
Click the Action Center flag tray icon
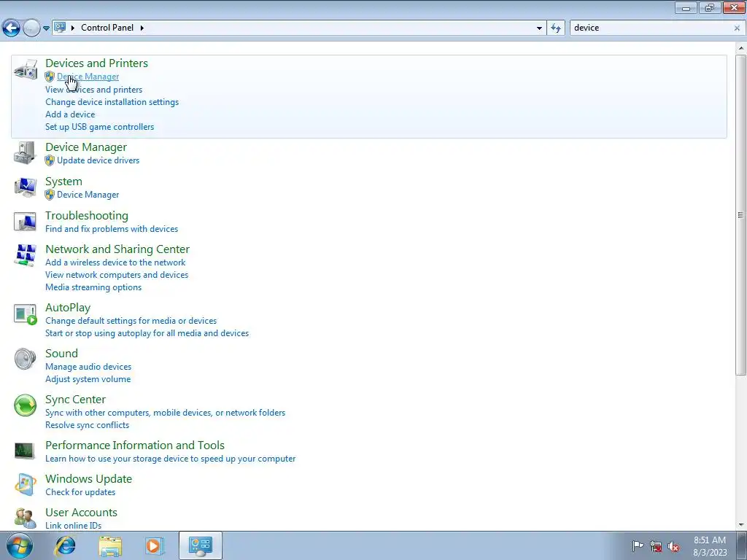[x=638, y=545]
